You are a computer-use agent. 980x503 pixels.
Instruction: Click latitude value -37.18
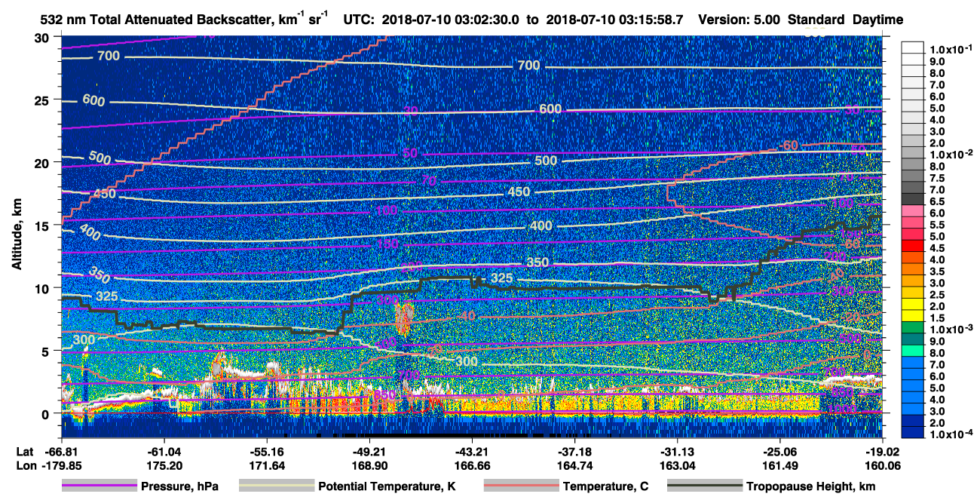point(575,451)
